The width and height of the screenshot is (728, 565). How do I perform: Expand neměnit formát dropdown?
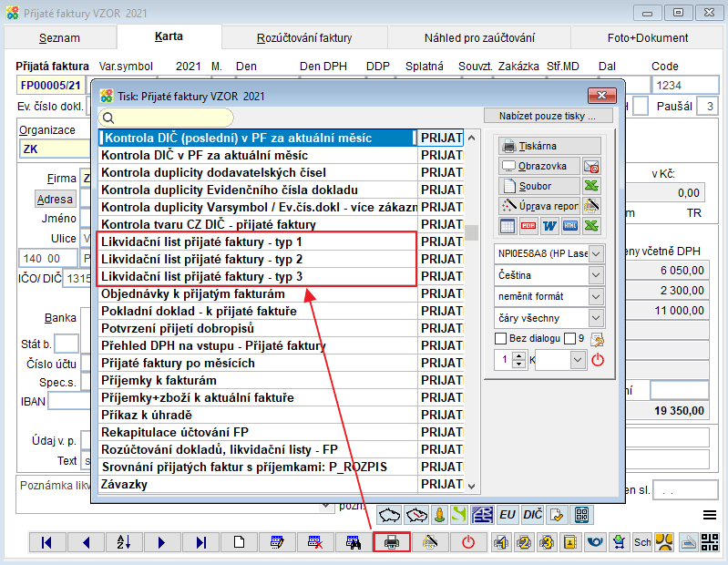click(596, 297)
